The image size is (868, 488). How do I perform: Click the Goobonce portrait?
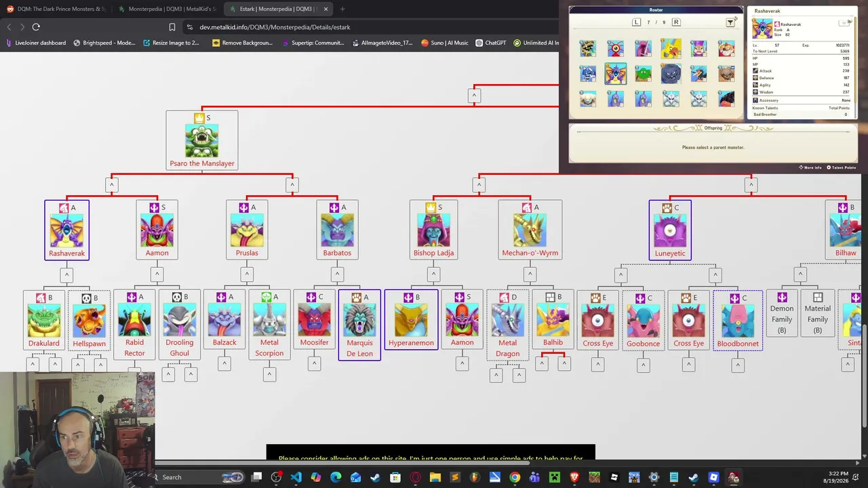[643, 321]
